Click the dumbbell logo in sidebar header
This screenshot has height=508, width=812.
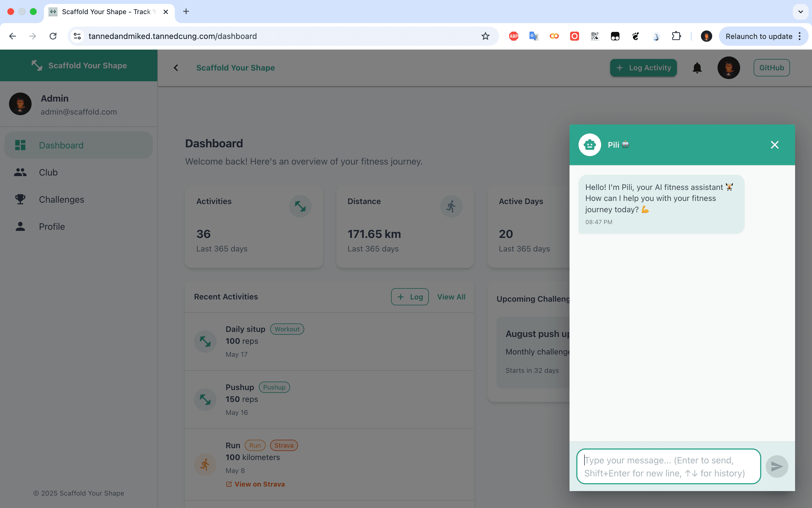coord(37,65)
